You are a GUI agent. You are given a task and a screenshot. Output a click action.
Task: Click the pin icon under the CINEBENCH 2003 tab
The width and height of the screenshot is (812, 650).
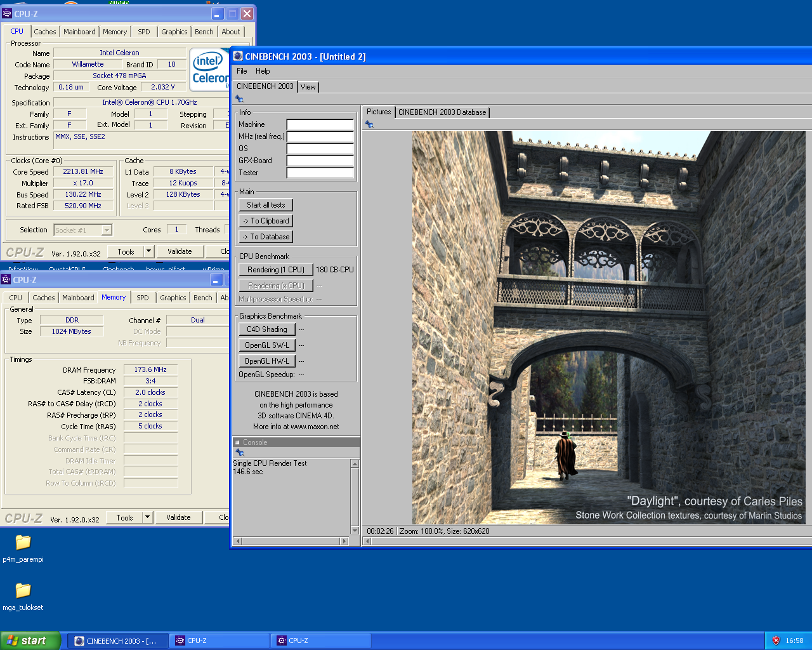(239, 99)
